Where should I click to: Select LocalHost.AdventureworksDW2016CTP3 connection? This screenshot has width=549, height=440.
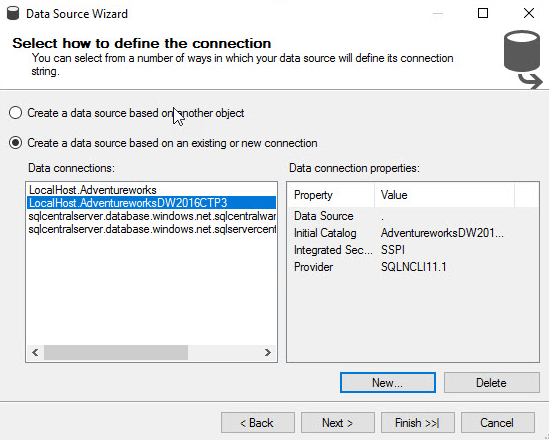coord(151,203)
